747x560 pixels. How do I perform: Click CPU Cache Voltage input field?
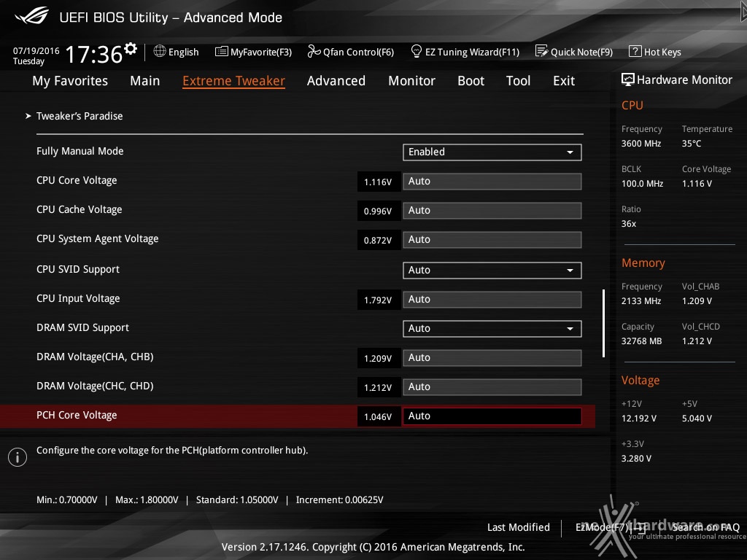tap(492, 211)
